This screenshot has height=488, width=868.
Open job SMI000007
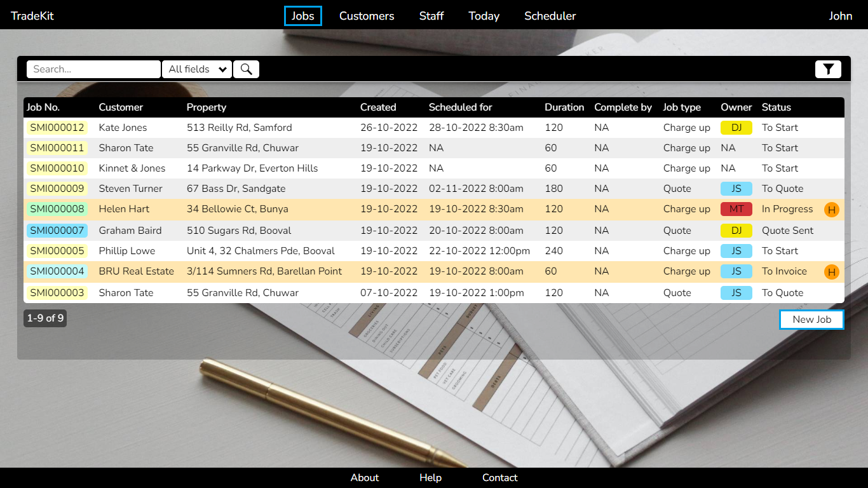57,231
